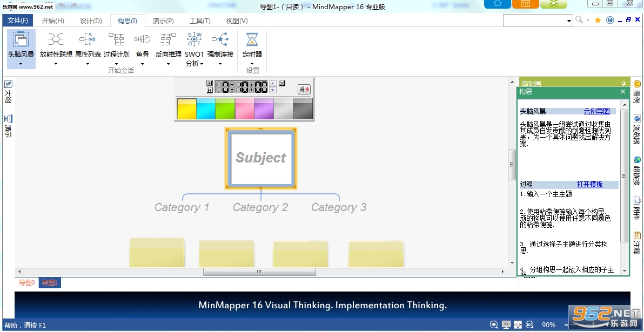Open the blue home button
The height and width of the screenshot is (332, 644).
coord(497,4)
